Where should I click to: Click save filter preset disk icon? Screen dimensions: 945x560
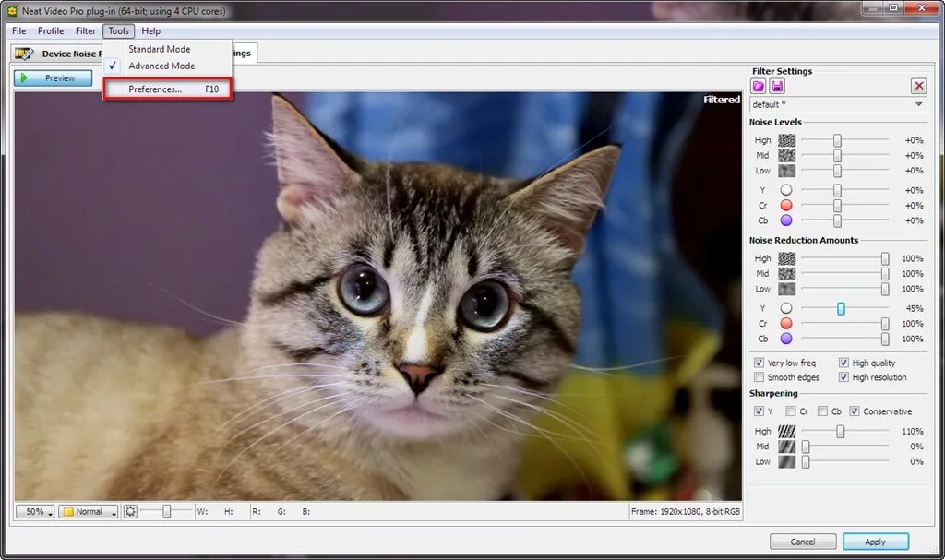tap(777, 86)
